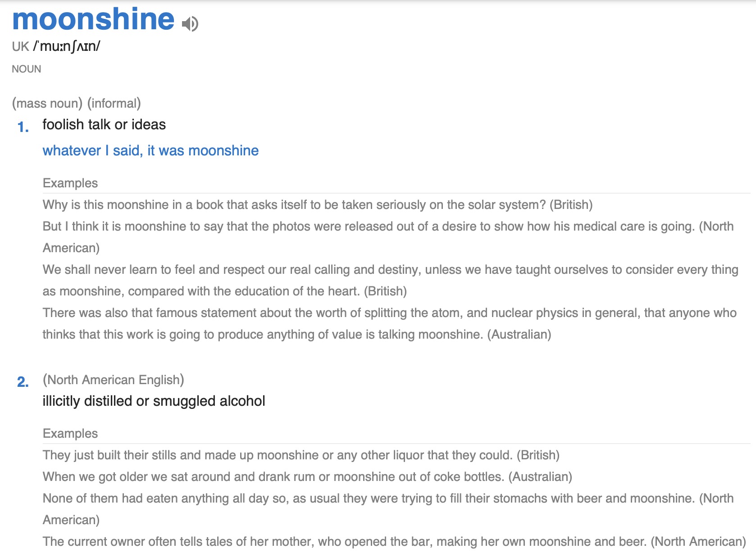Click definition number 2 marker
This screenshot has height=553, width=756.
23,382
